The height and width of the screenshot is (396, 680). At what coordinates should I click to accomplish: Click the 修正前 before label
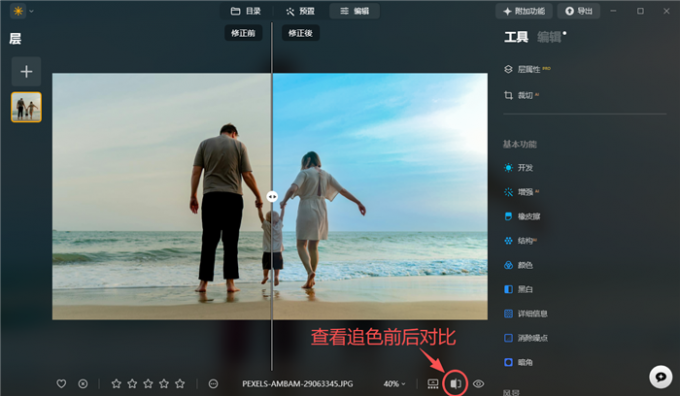[x=243, y=33]
